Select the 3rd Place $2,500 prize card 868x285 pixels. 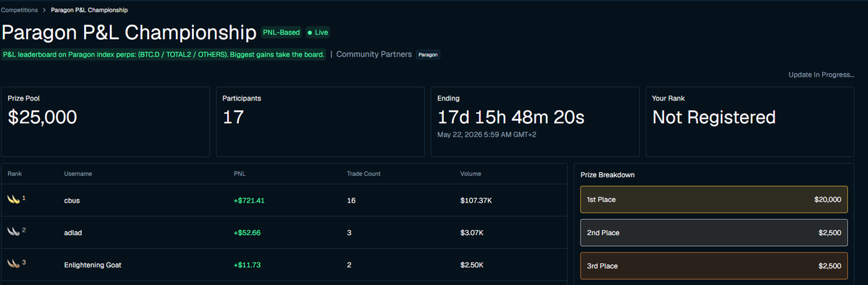pyautogui.click(x=714, y=265)
